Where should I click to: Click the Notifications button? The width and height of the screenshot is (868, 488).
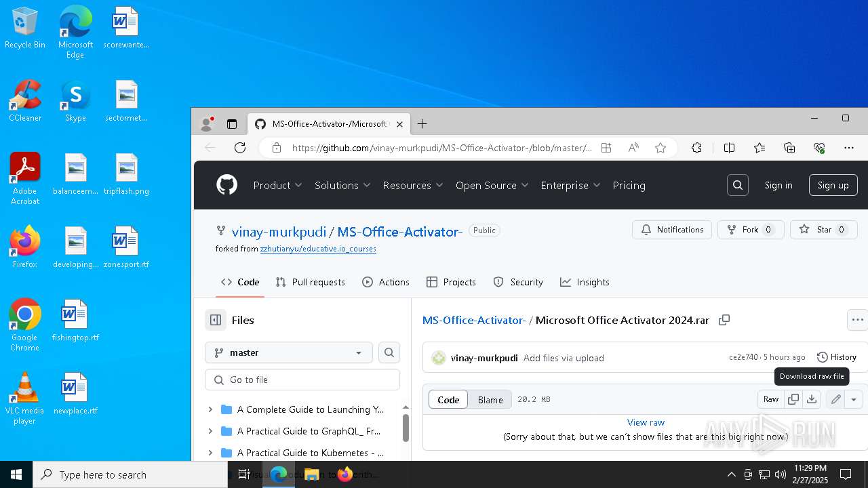point(672,230)
